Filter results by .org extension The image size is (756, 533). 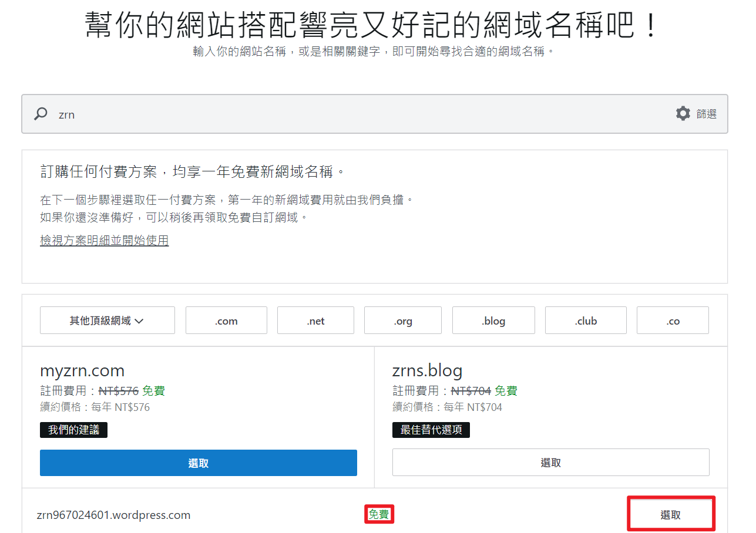pyautogui.click(x=402, y=321)
